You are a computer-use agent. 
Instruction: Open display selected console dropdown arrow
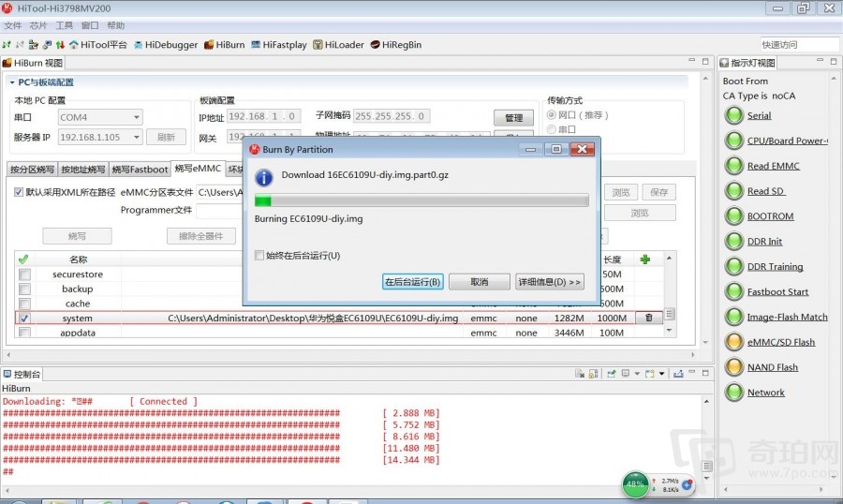637,373
